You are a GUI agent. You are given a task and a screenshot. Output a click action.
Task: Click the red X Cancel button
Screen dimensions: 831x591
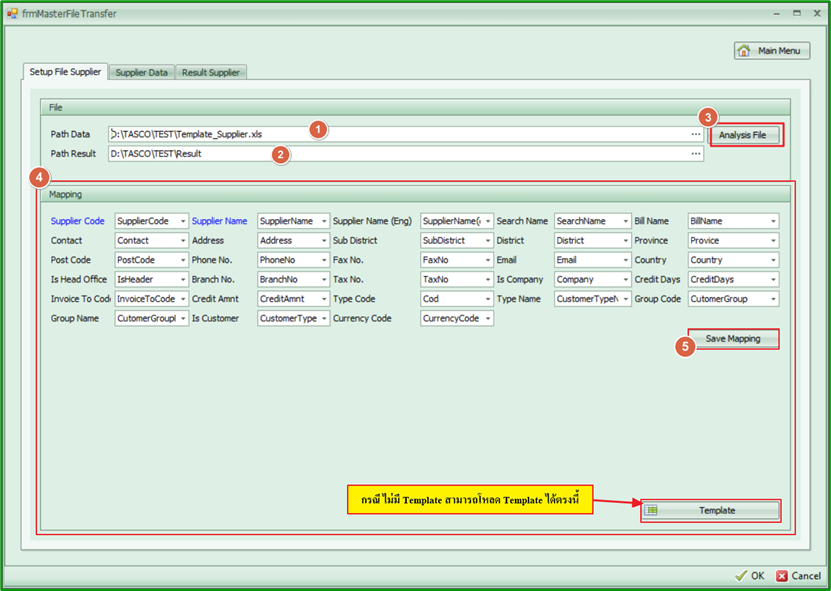(799, 576)
